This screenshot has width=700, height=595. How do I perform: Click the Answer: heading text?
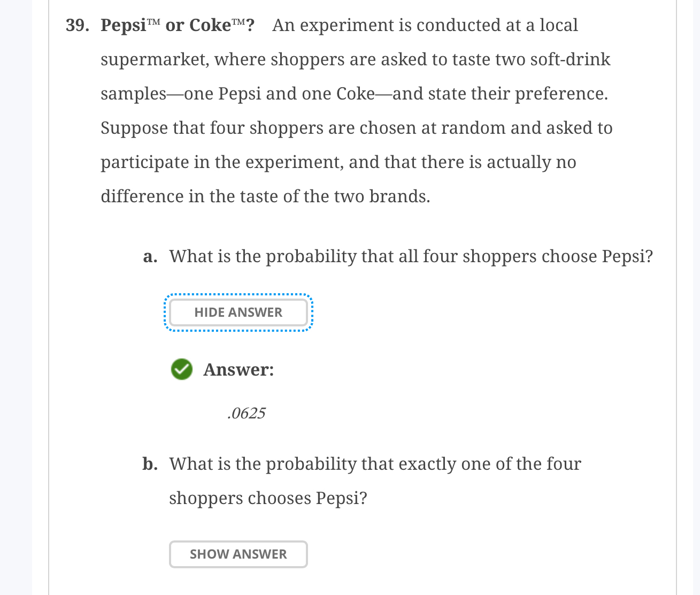click(x=239, y=369)
